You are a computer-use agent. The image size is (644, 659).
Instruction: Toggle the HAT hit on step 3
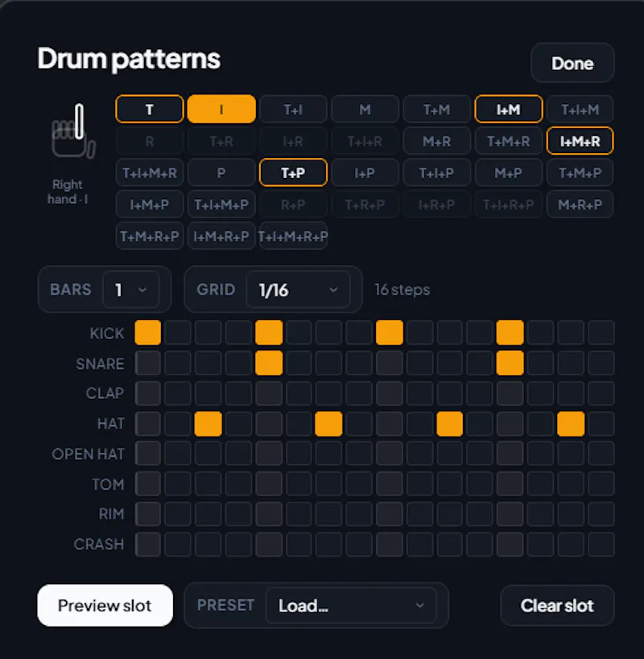(208, 424)
